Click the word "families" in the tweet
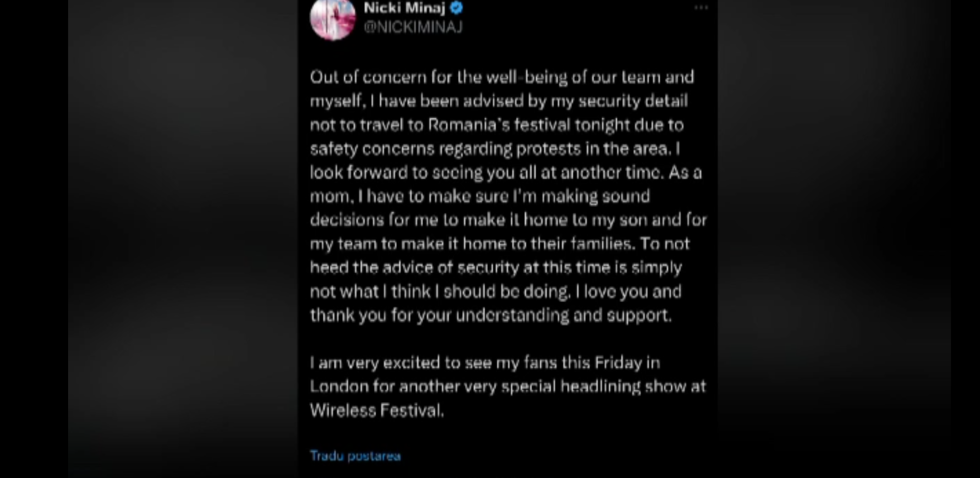The width and height of the screenshot is (980, 478). (601, 243)
